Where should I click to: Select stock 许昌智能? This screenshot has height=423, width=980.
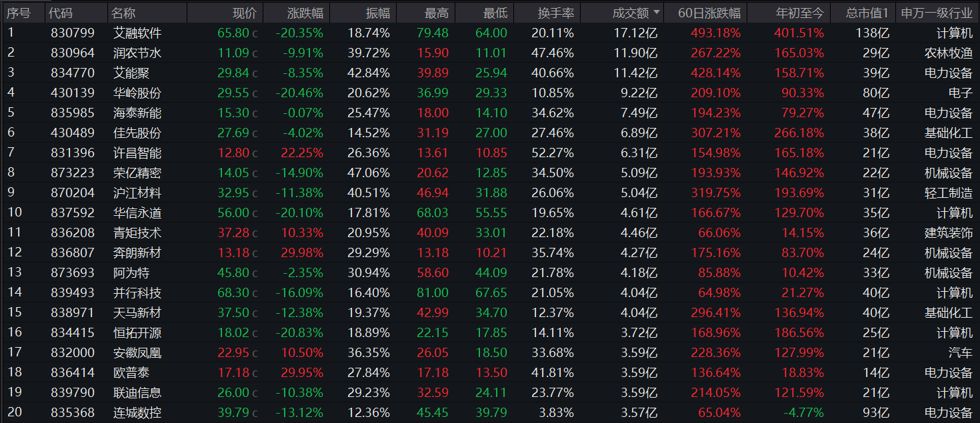[137, 153]
